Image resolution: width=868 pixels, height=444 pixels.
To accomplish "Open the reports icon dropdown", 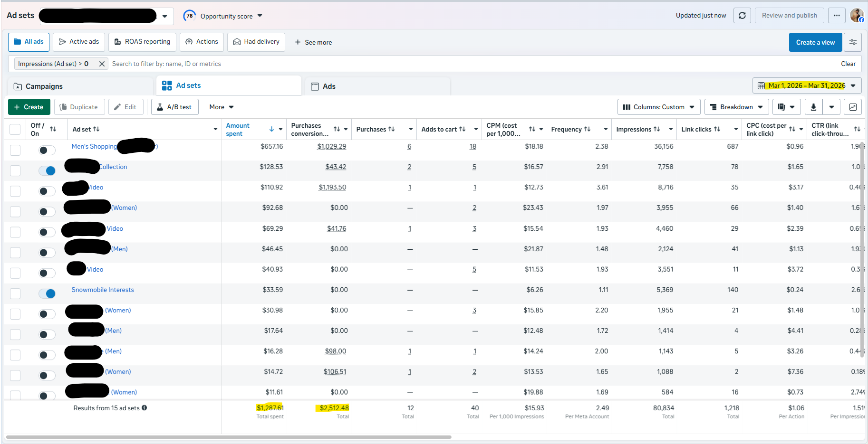I will (786, 107).
